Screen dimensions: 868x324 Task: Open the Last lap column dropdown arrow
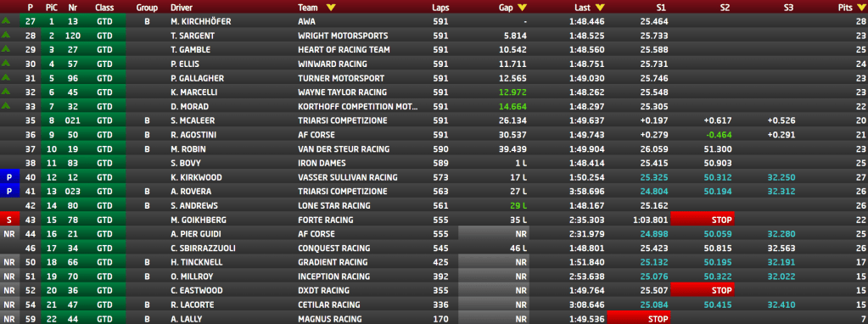[x=600, y=8]
